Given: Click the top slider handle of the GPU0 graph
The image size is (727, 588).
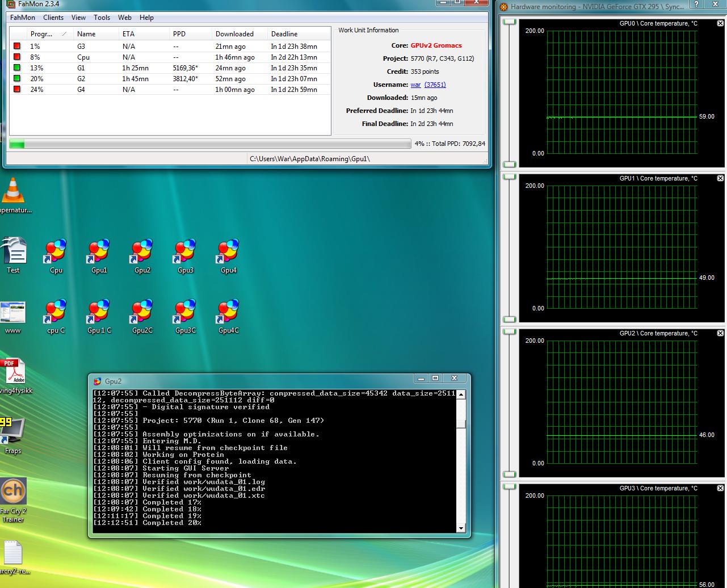Looking at the screenshot, I should [x=510, y=22].
